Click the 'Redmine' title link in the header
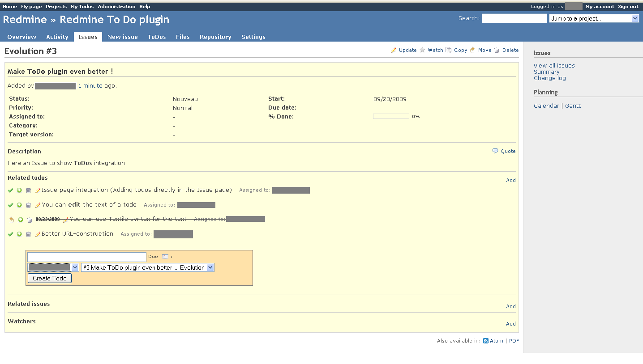 (25, 20)
